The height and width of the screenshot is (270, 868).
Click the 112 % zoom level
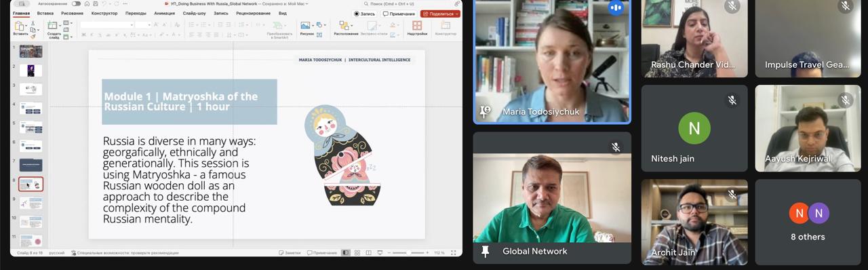coord(439,253)
